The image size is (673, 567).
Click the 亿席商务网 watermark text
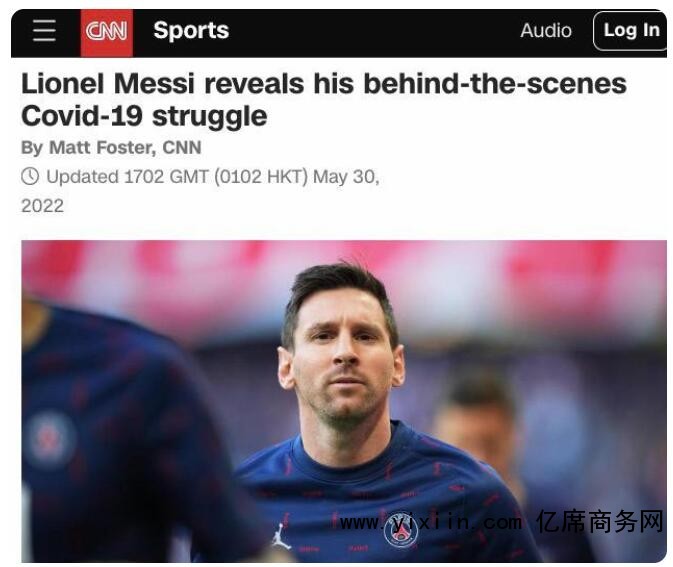click(x=600, y=522)
